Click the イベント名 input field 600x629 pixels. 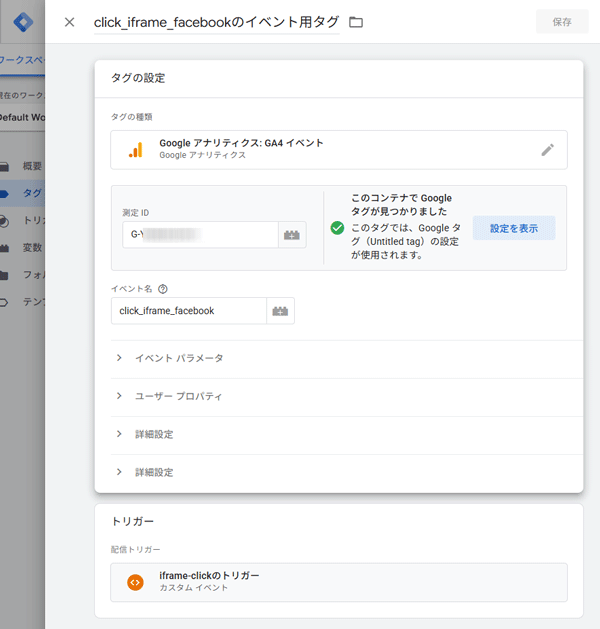(188, 311)
